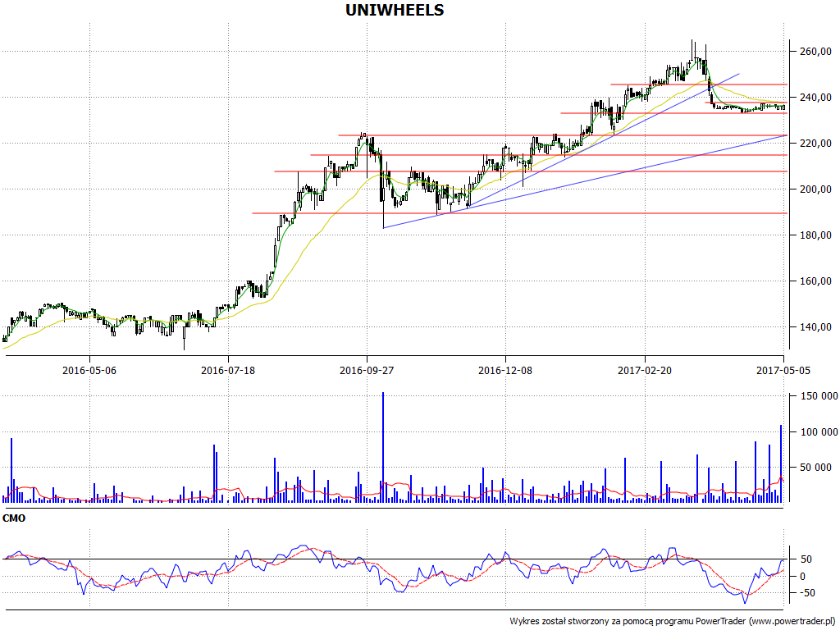Click the 2016-12-08 date label
The height and width of the screenshot is (630, 840).
505,370
